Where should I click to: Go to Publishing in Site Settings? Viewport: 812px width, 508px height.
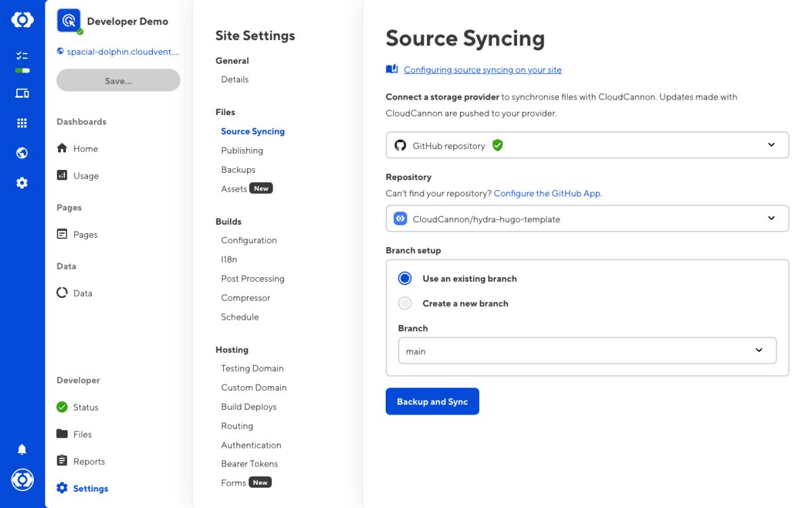click(242, 150)
